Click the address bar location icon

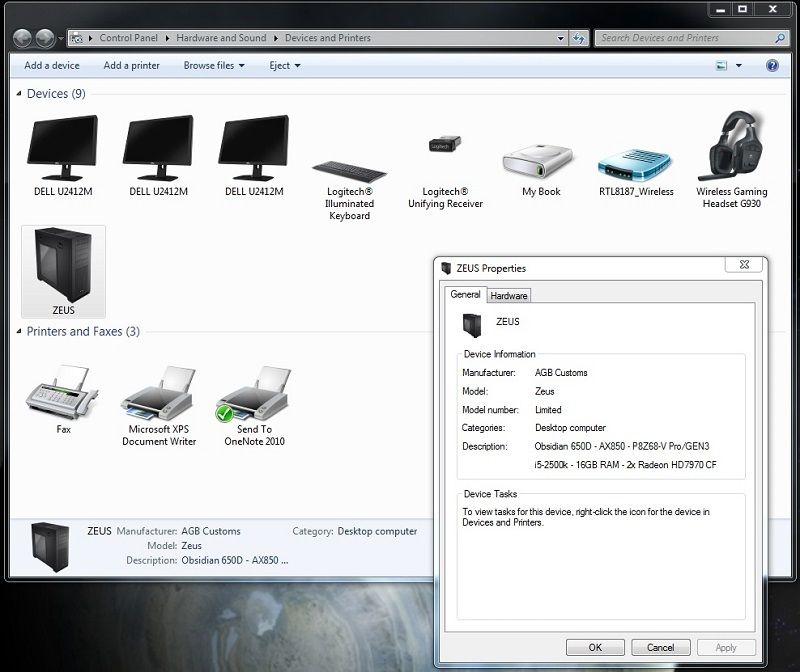pyautogui.click(x=77, y=38)
